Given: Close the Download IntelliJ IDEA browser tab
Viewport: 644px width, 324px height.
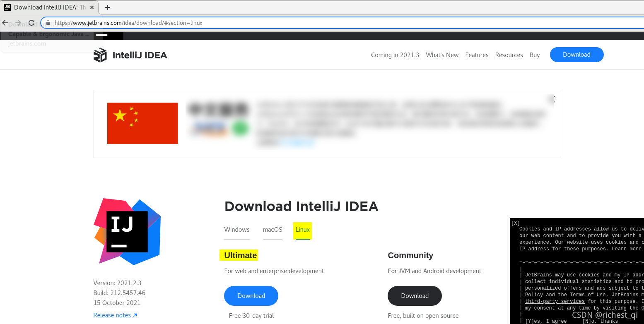Looking at the screenshot, I should (92, 7).
